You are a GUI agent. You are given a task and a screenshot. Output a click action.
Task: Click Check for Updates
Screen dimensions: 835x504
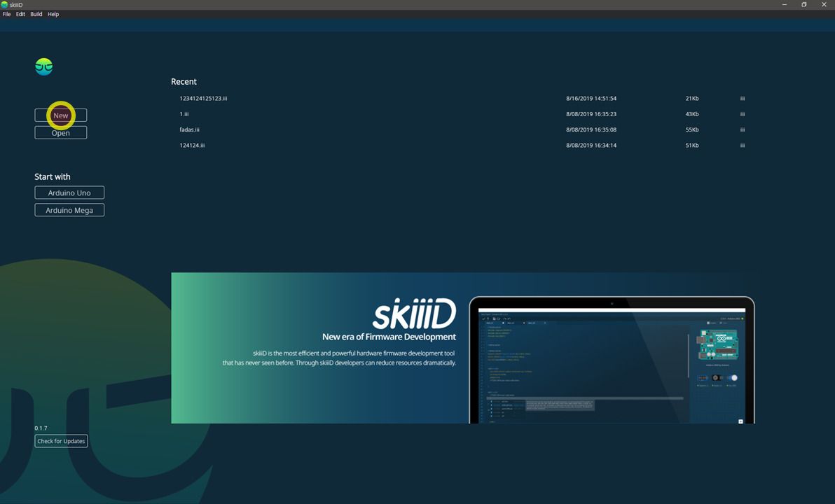click(x=61, y=441)
